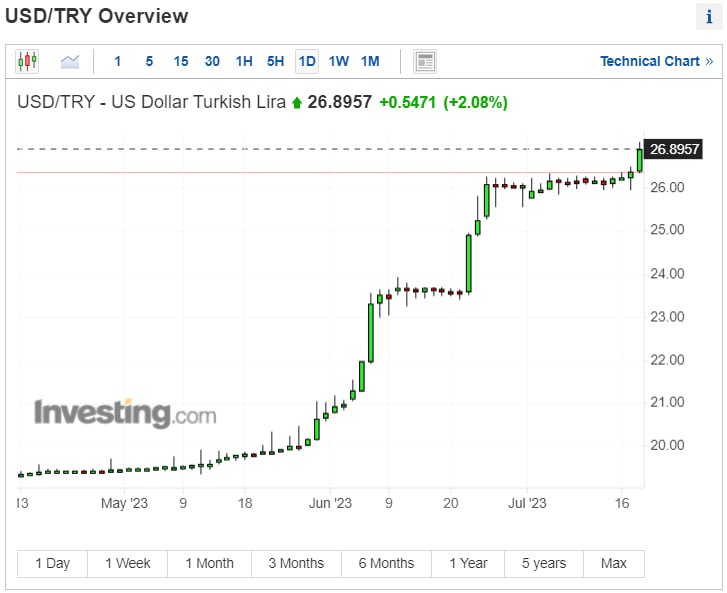This screenshot has width=727, height=593.
Task: Click the 26.8957 current price label
Action: click(674, 149)
